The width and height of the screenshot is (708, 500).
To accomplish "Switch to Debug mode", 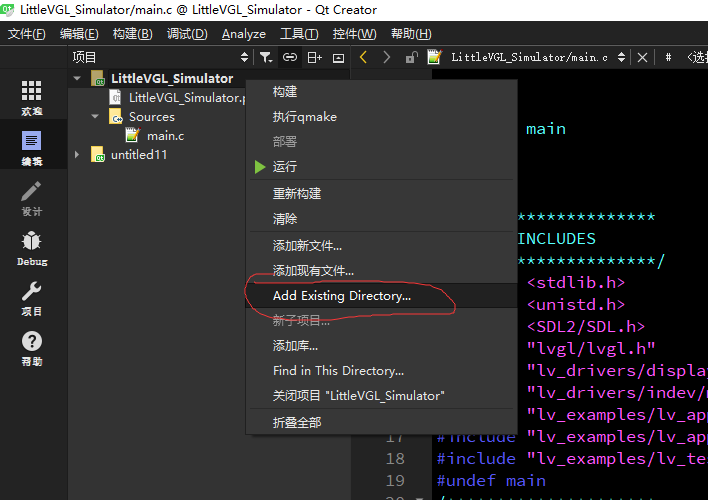I will pyautogui.click(x=32, y=248).
